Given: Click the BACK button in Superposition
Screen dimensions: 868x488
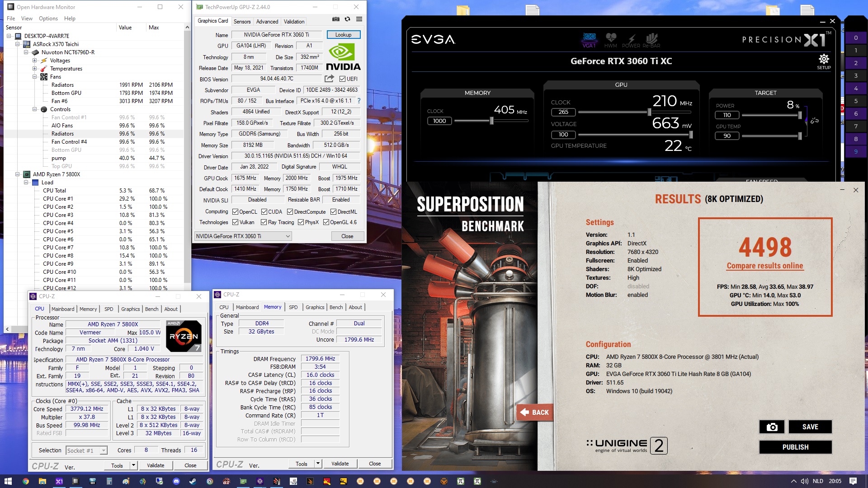Looking at the screenshot, I should coord(534,412).
